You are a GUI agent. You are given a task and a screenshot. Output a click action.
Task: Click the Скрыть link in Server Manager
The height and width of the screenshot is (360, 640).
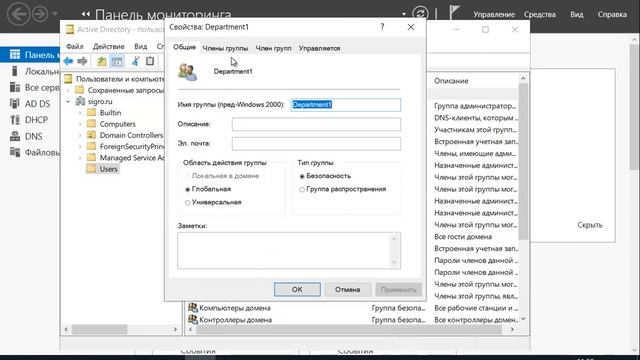tap(590, 225)
